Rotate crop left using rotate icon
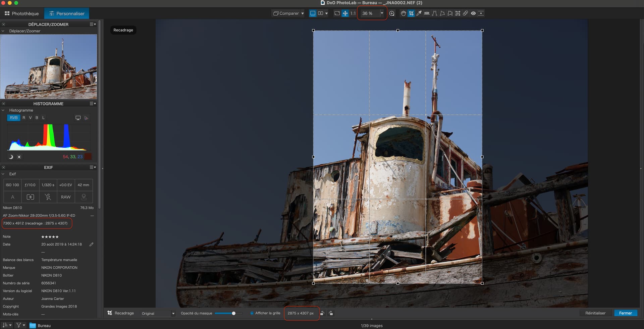The width and height of the screenshot is (644, 329). coord(322,313)
